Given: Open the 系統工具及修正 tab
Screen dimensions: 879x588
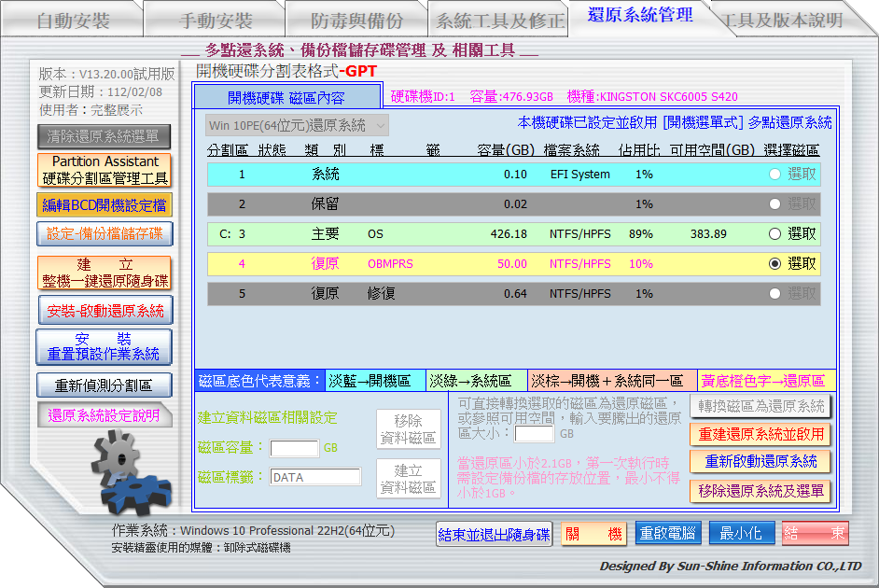Looking at the screenshot, I should coord(500,21).
